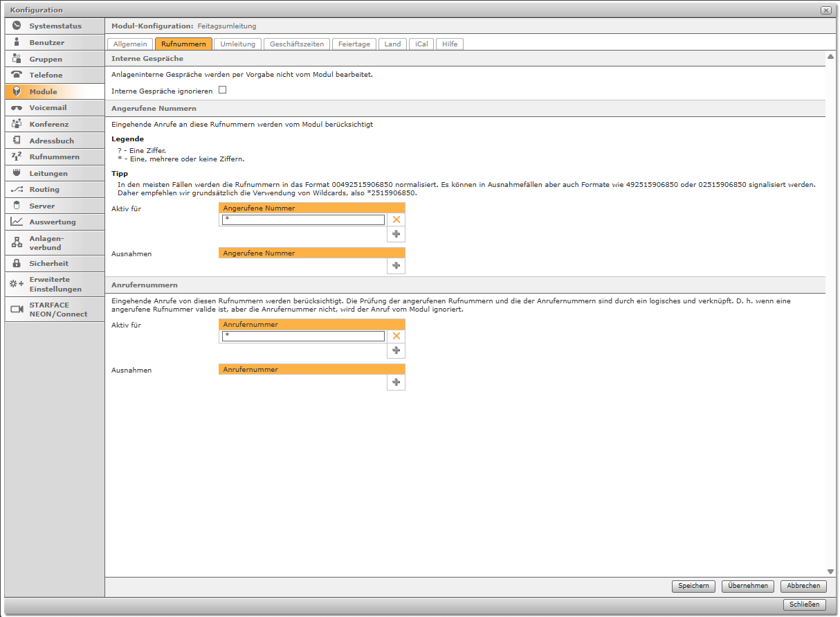This screenshot has height=617, width=840.
Task: Switch to the Umleitung tab
Action: [x=237, y=44]
